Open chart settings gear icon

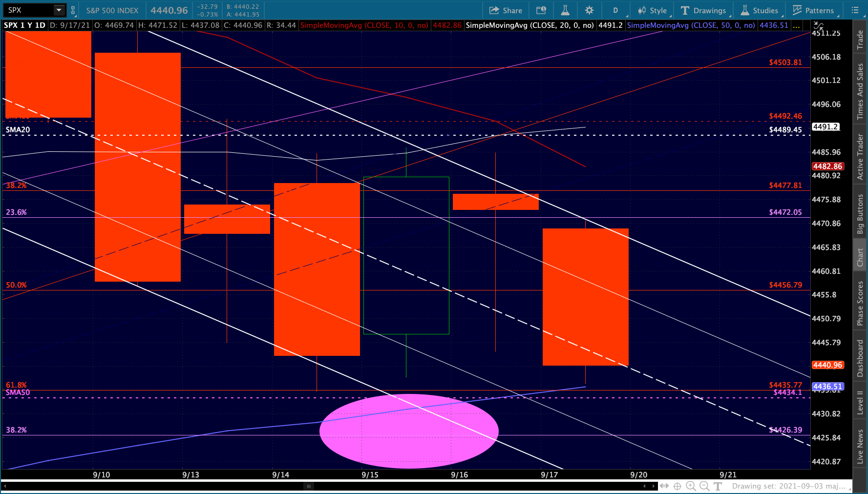click(x=589, y=10)
